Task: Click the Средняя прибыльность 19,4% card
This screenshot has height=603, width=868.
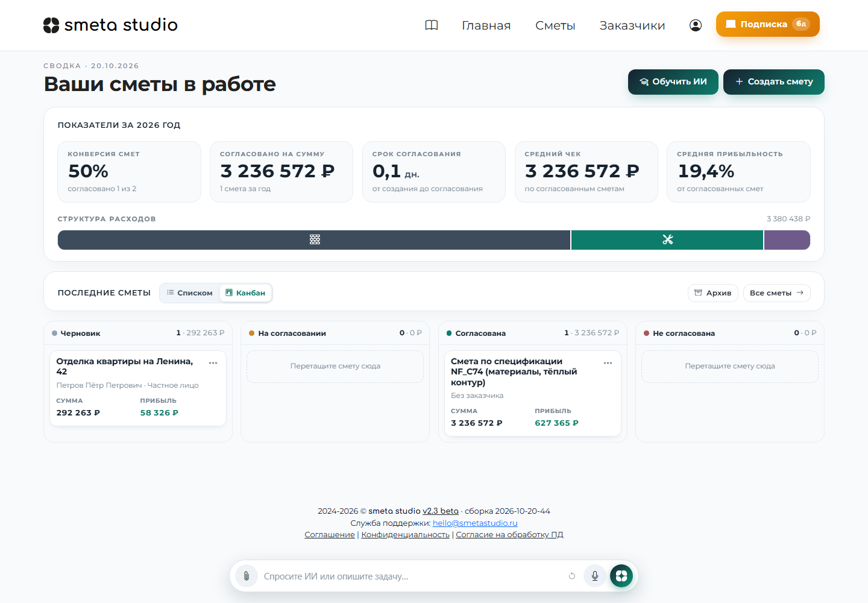Action: [x=738, y=172]
